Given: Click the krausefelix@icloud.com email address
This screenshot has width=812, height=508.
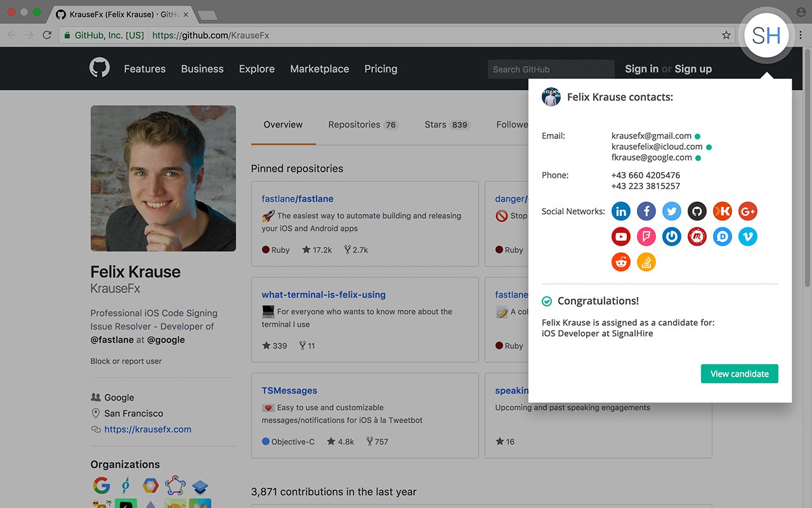Looking at the screenshot, I should pyautogui.click(x=657, y=147).
